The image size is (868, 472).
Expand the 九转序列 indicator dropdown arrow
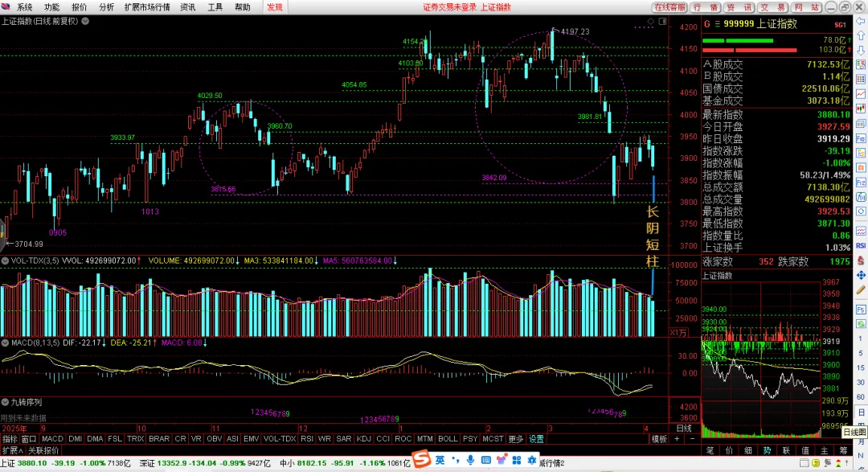5,402
